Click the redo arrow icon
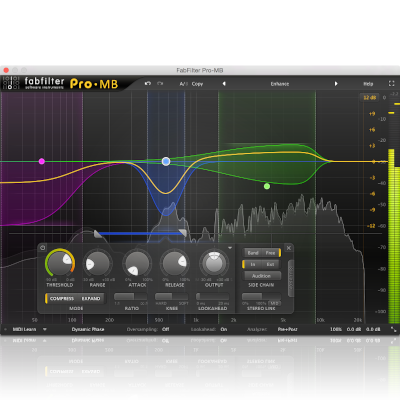 point(160,83)
